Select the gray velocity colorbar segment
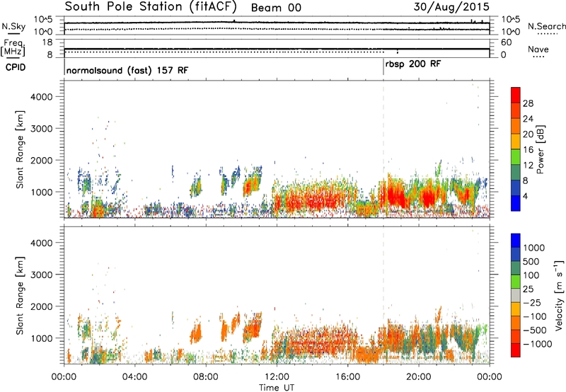 [516, 296]
